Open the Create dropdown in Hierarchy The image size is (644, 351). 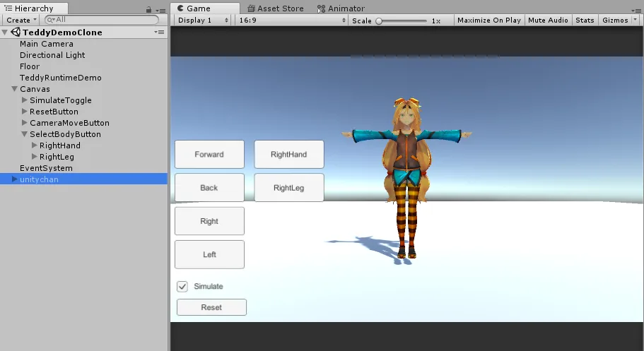click(21, 20)
